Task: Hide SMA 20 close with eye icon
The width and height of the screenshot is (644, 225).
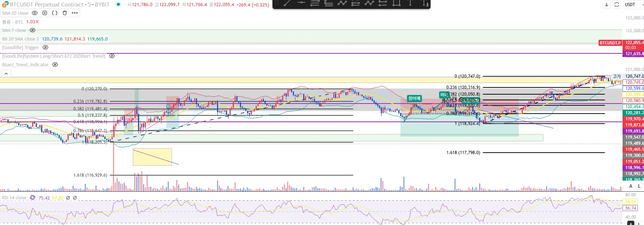Action: coord(35,13)
